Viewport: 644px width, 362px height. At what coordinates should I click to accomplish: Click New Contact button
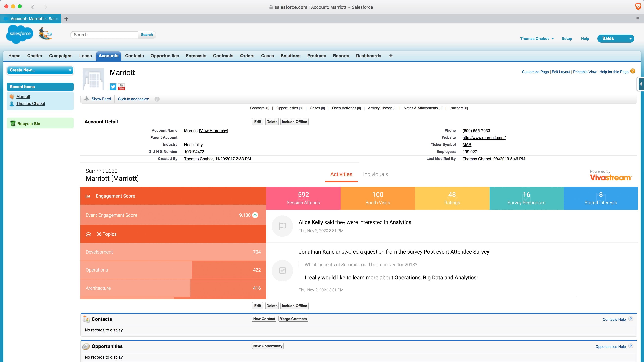point(264,319)
